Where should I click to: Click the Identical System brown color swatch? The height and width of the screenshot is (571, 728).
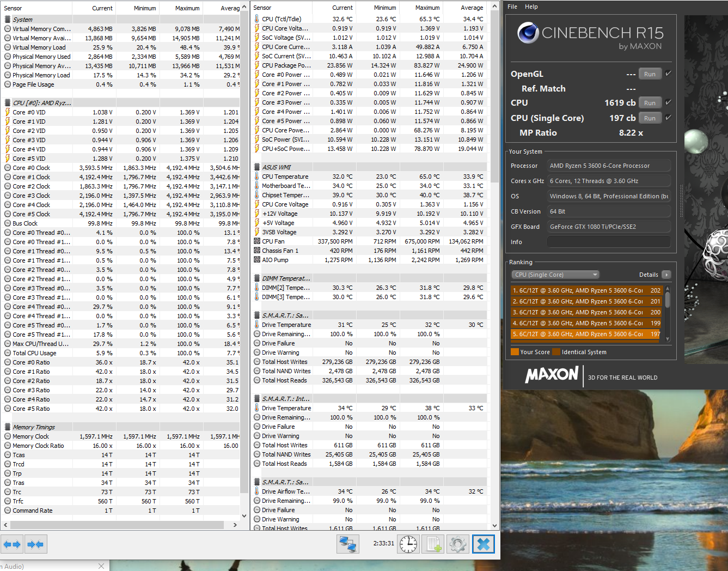pos(556,352)
